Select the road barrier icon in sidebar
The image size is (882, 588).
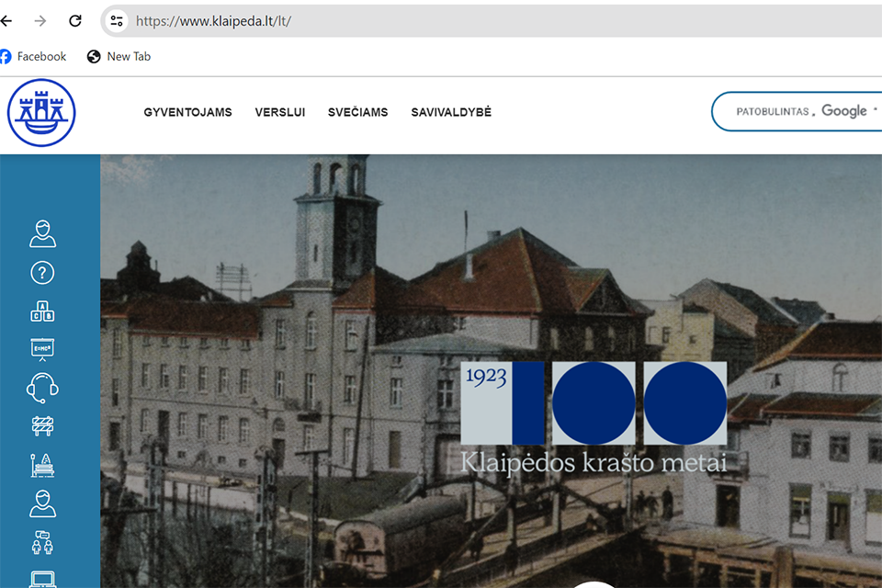42,426
